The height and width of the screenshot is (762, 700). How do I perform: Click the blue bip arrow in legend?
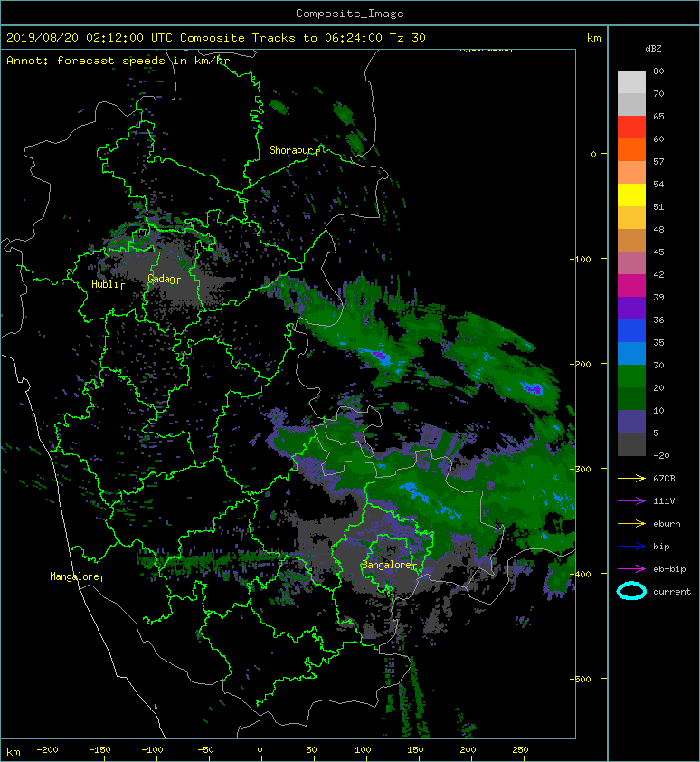[631, 547]
